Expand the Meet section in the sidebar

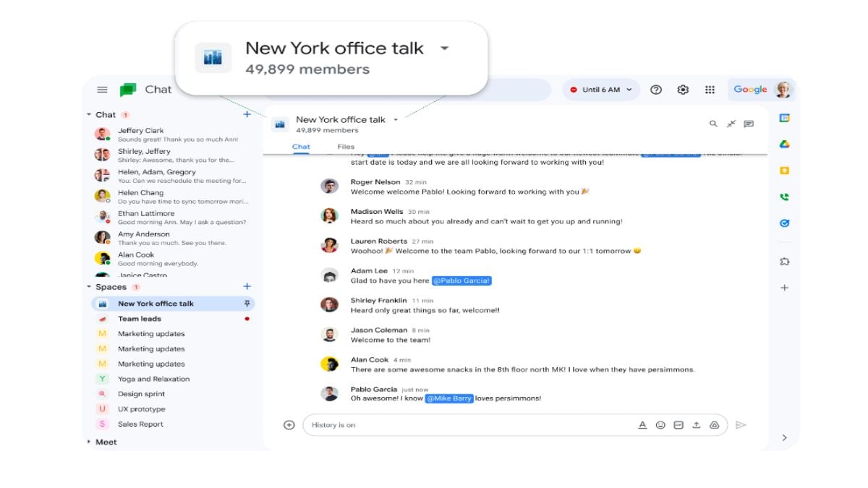pos(89,442)
